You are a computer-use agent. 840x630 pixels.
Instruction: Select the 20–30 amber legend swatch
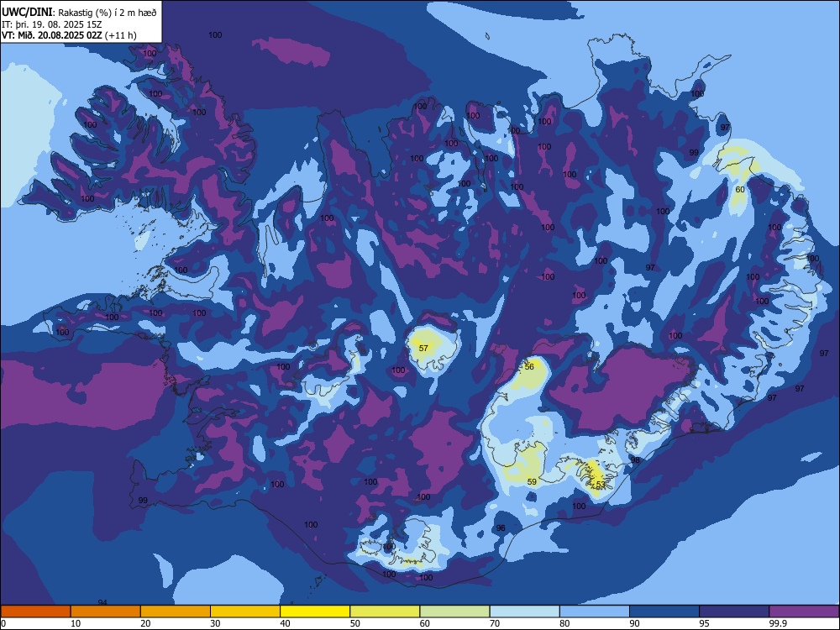coord(176,612)
